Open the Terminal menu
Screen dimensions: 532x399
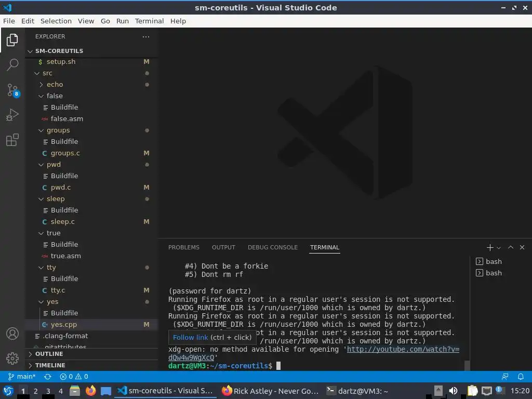pyautogui.click(x=149, y=21)
